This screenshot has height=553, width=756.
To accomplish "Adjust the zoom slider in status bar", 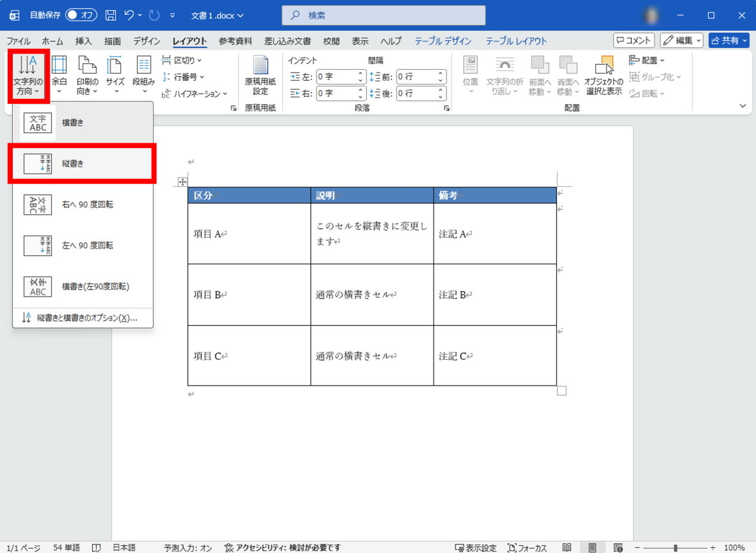I will click(675, 548).
